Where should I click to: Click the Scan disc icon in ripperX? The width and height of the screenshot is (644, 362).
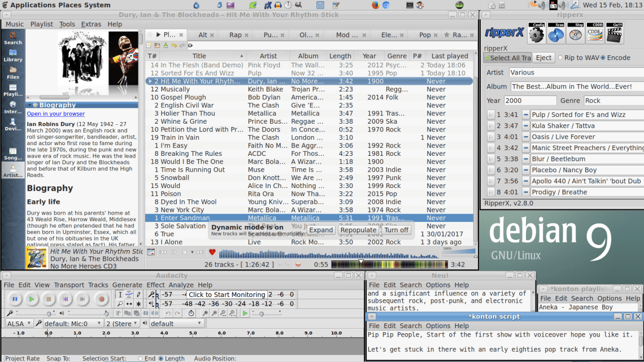pos(556,34)
